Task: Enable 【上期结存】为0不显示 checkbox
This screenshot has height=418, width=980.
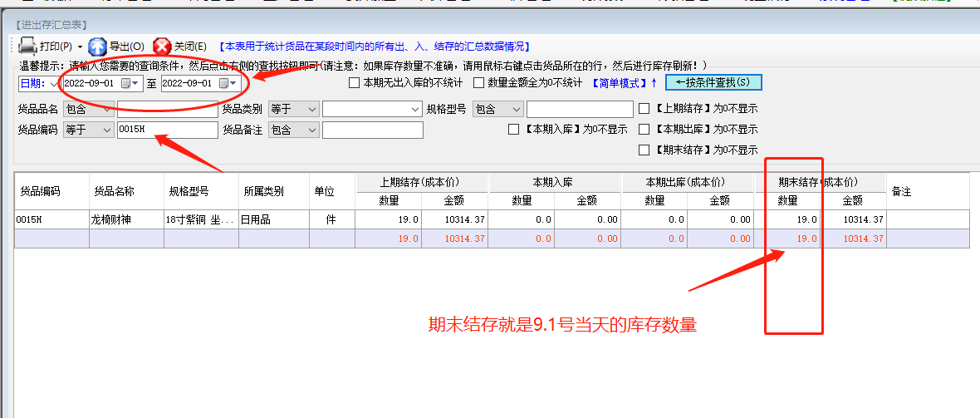Action: pos(644,109)
